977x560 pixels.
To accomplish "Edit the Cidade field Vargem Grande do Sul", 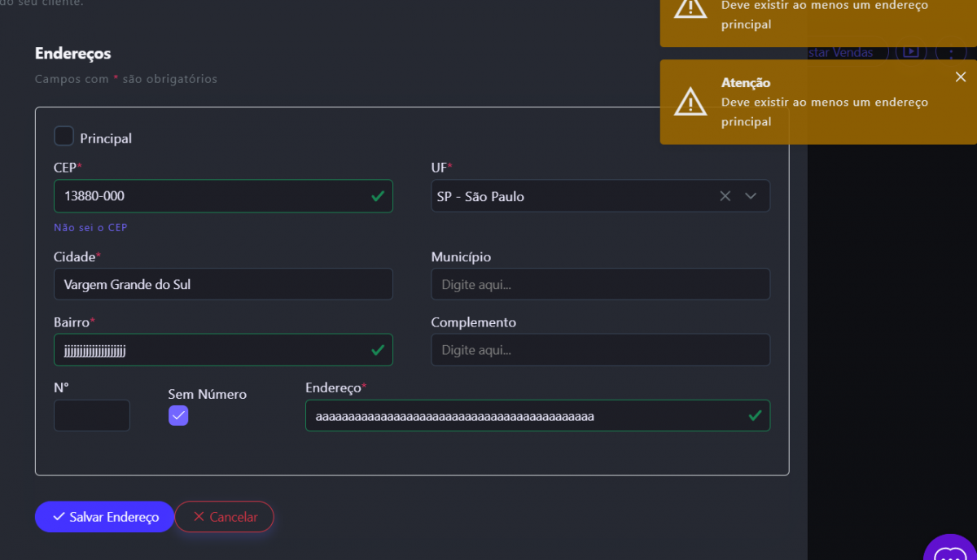I will click(x=222, y=285).
